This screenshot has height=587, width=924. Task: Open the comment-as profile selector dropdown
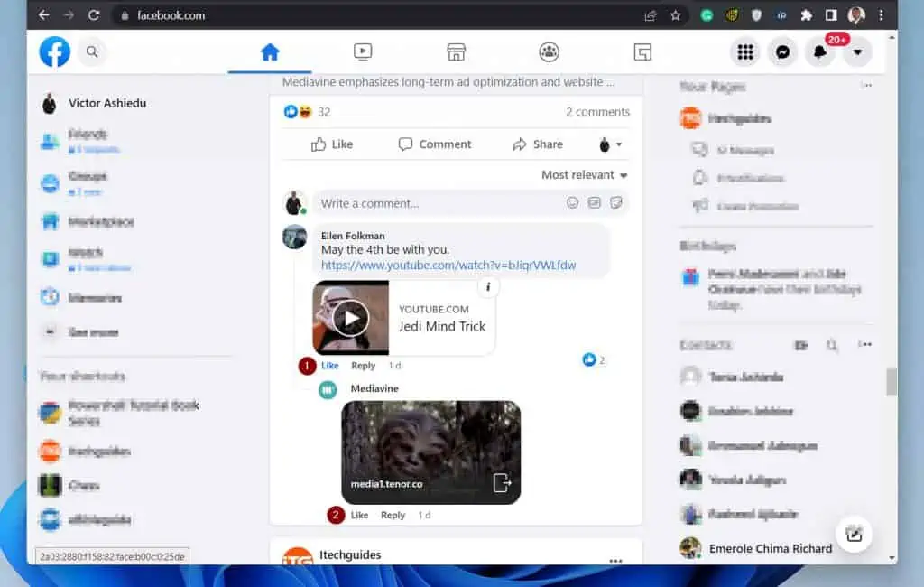pos(610,144)
